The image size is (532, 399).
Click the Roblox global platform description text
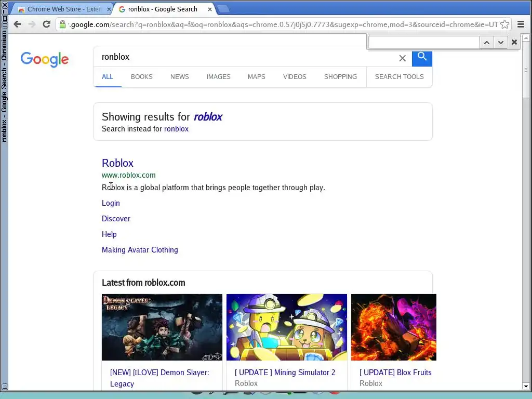point(214,188)
